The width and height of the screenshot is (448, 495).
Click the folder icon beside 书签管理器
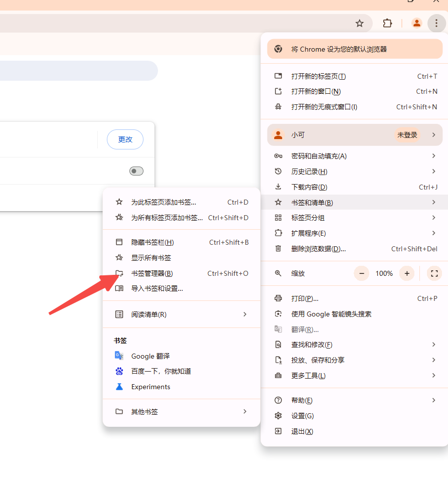click(x=119, y=273)
